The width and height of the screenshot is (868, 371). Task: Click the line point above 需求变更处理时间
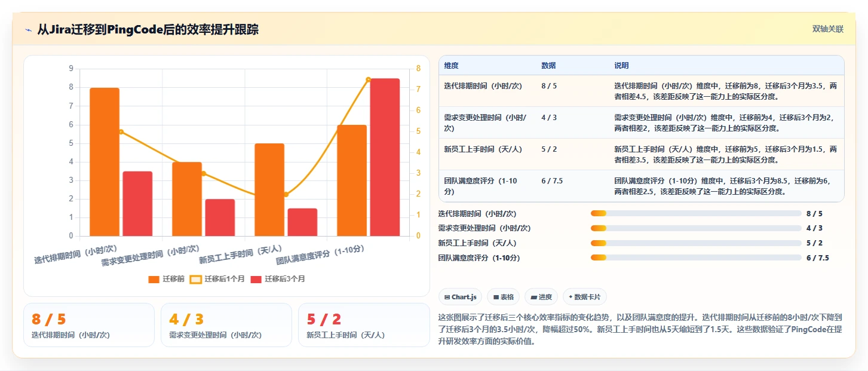click(203, 173)
